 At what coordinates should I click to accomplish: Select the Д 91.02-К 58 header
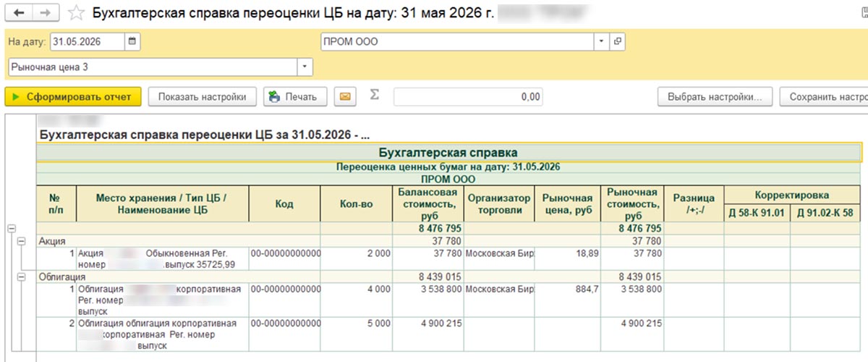click(826, 214)
